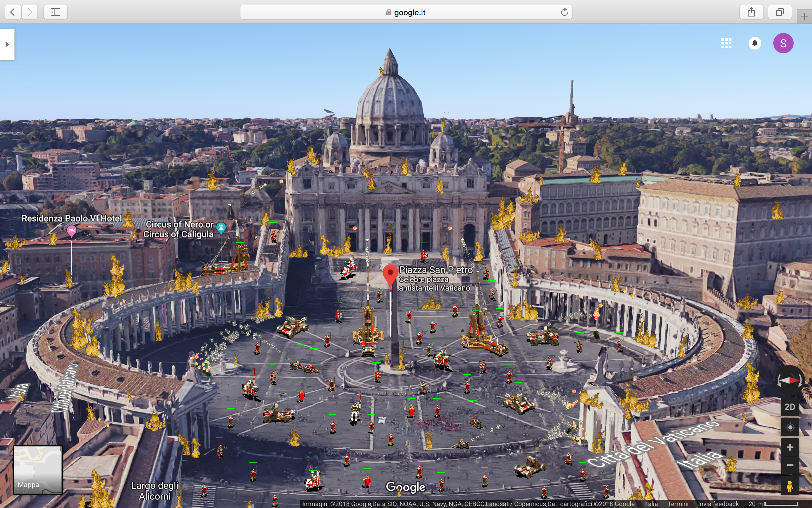Select the Piazza San Pietro label

coord(435,270)
